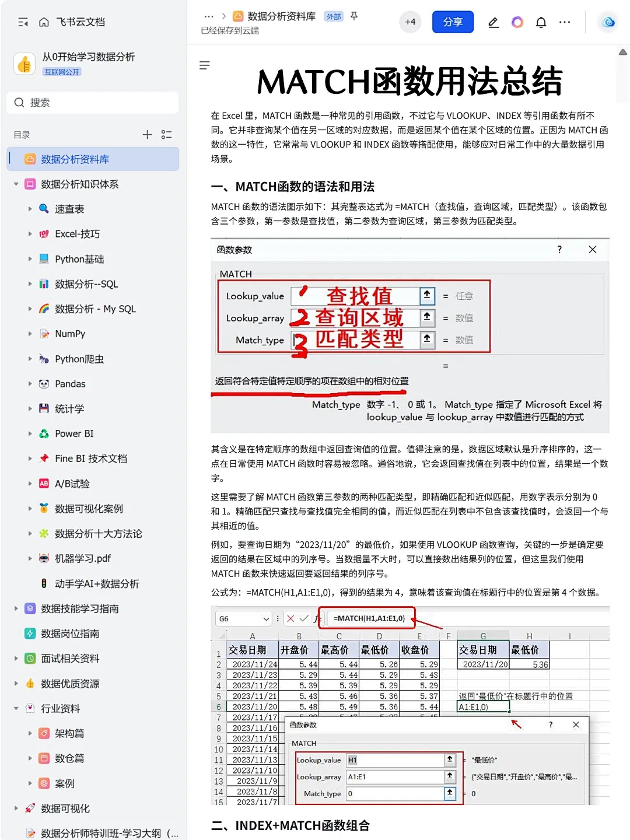Viewport: 630px width, 840px height.
Task: Open the 统计学 page
Action: (69, 409)
